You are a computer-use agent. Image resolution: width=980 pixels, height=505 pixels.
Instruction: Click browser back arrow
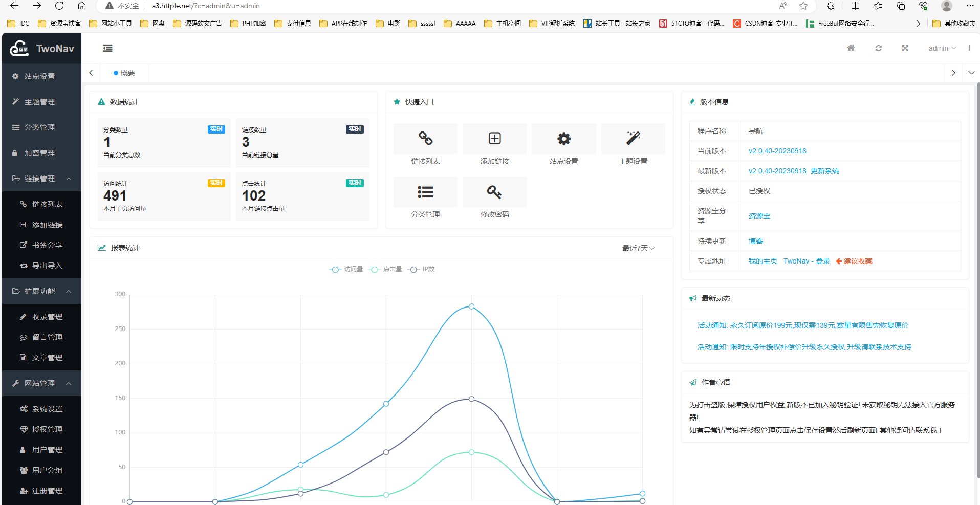(x=14, y=6)
